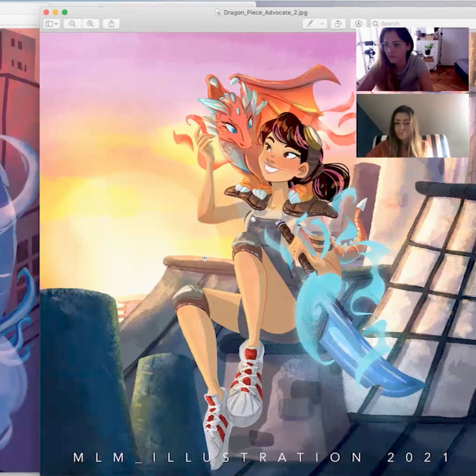Maximize Preview window with green button
The width and height of the screenshot is (476, 476).
65,12
